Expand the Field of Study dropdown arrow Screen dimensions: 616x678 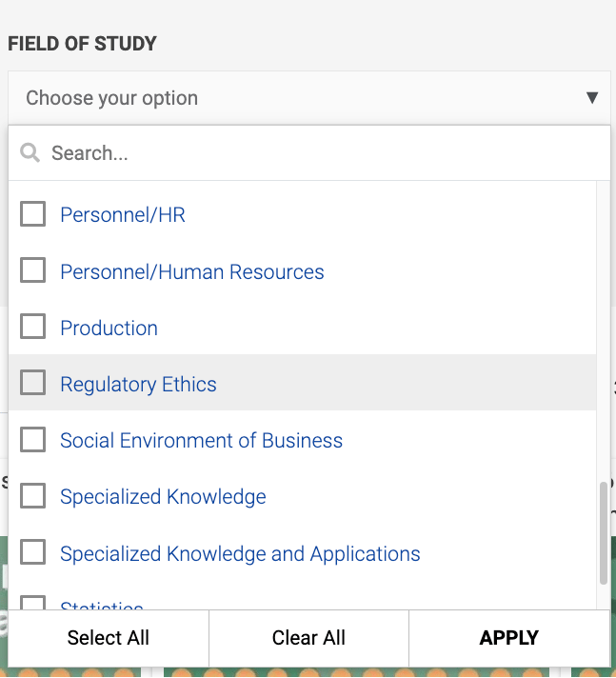(x=591, y=98)
